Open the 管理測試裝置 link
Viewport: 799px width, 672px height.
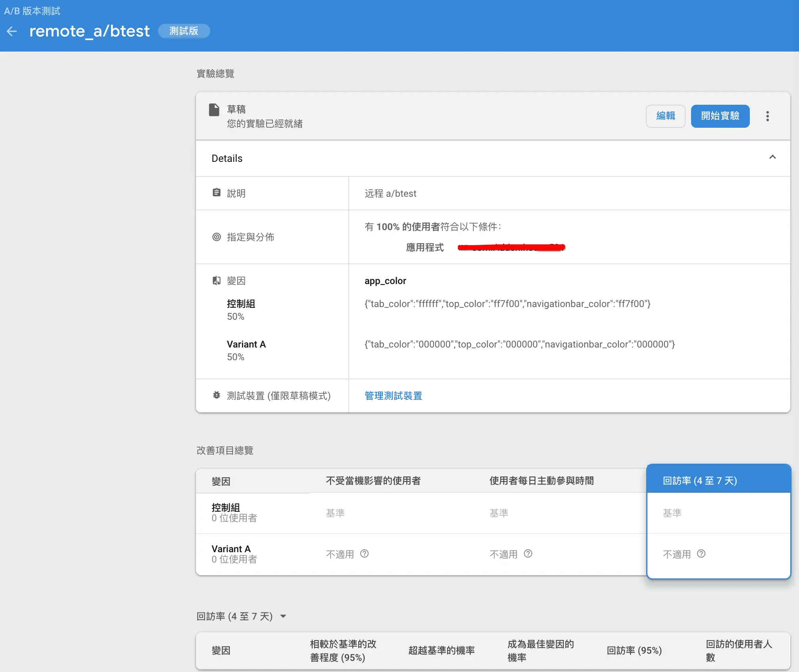[393, 396]
